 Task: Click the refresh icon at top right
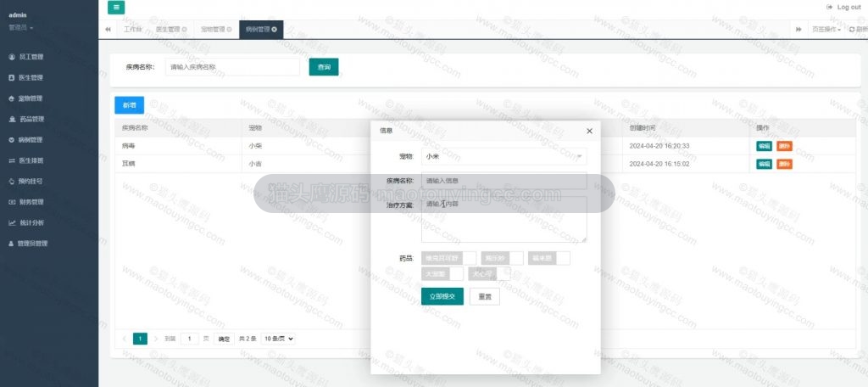[852, 30]
